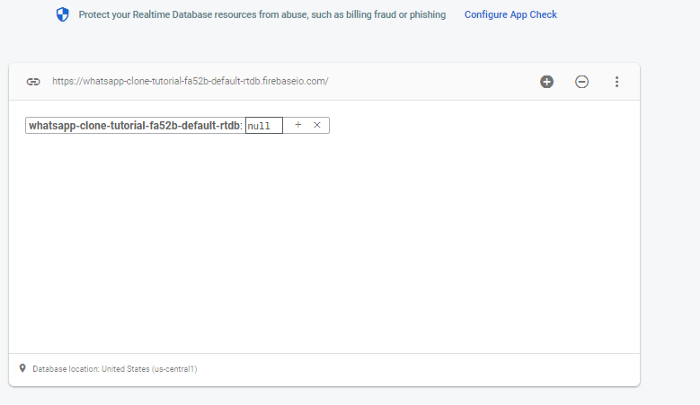700x405 pixels.
Task: Open the three-dot more options menu
Action: [x=617, y=81]
